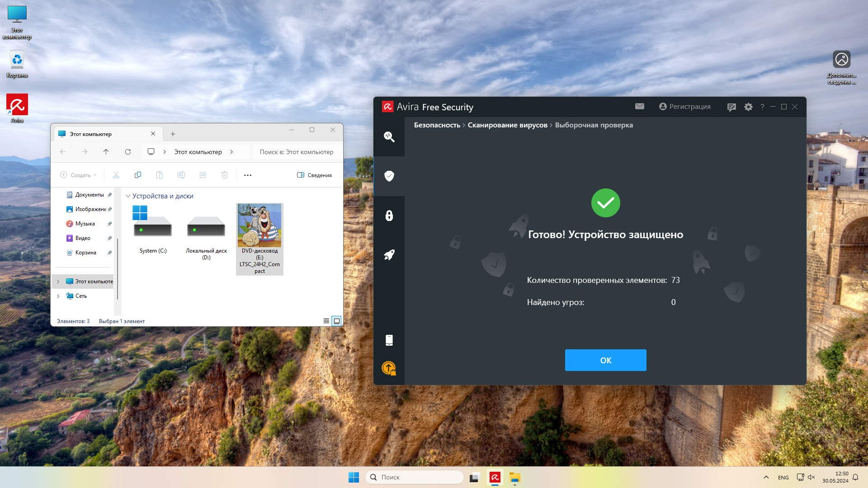Open the Avira Status sidebar icon
The width and height of the screenshot is (868, 488).
point(389,136)
